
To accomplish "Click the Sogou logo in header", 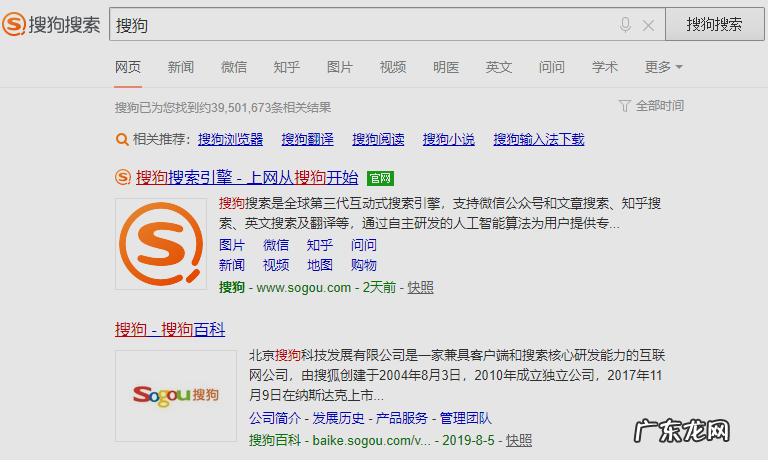I will [x=51, y=25].
